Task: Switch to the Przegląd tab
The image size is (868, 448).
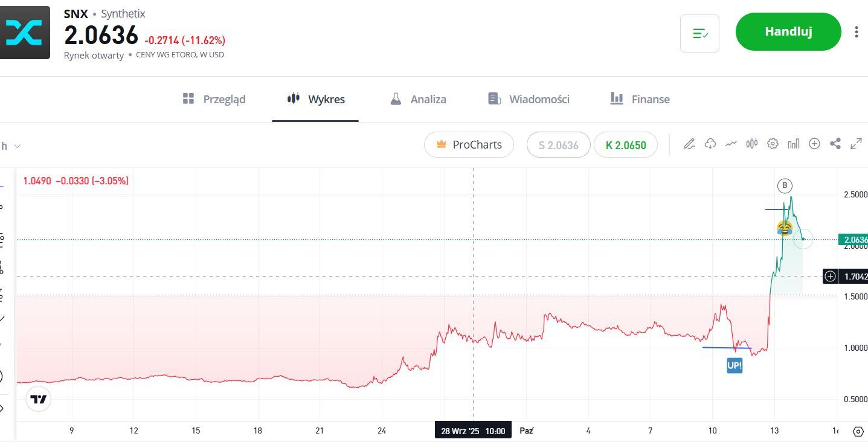Action: point(214,99)
